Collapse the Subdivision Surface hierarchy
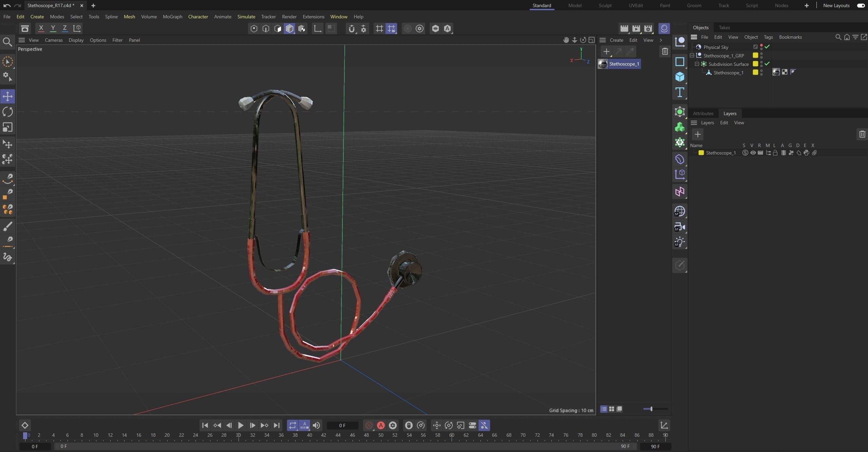Viewport: 868px width, 452px height. (x=697, y=64)
